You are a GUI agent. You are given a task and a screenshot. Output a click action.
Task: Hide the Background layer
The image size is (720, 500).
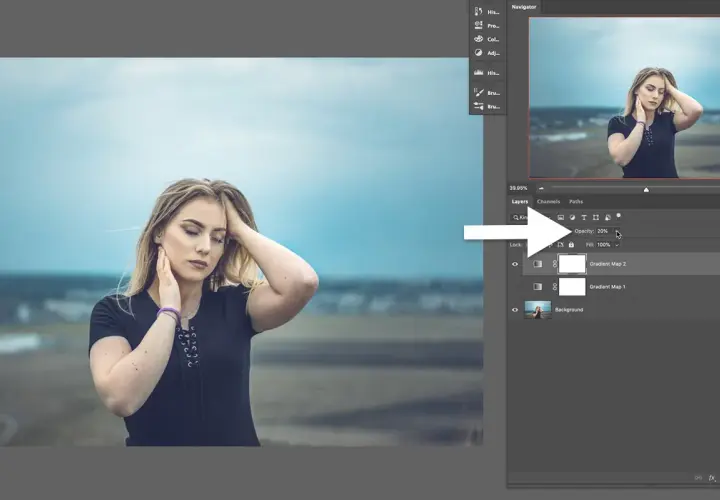click(515, 310)
